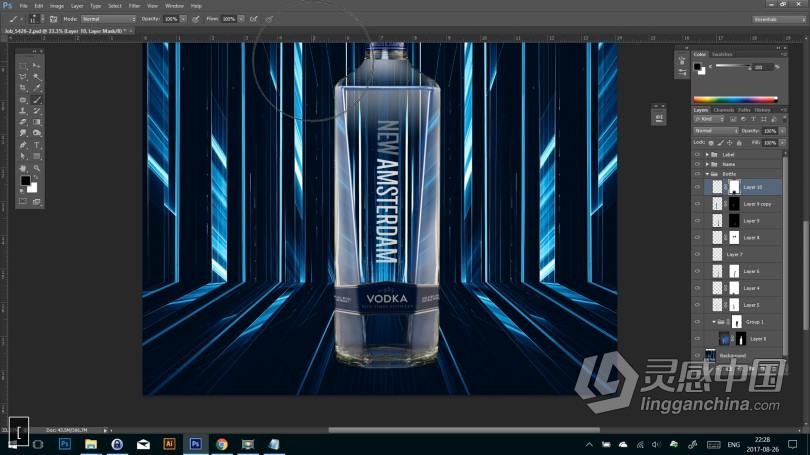Expand the Name group
810x455 pixels.
[x=707, y=164]
